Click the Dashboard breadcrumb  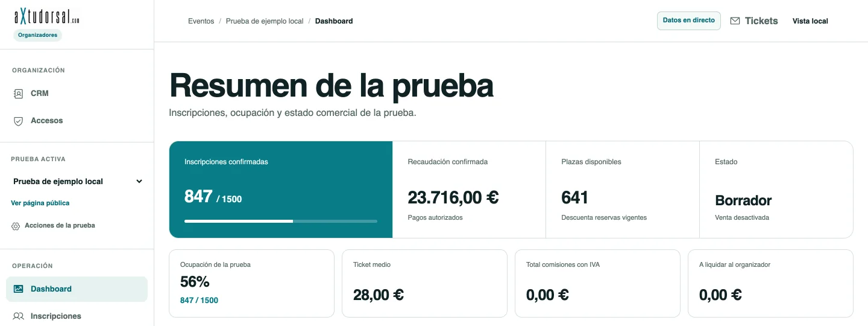coord(334,21)
